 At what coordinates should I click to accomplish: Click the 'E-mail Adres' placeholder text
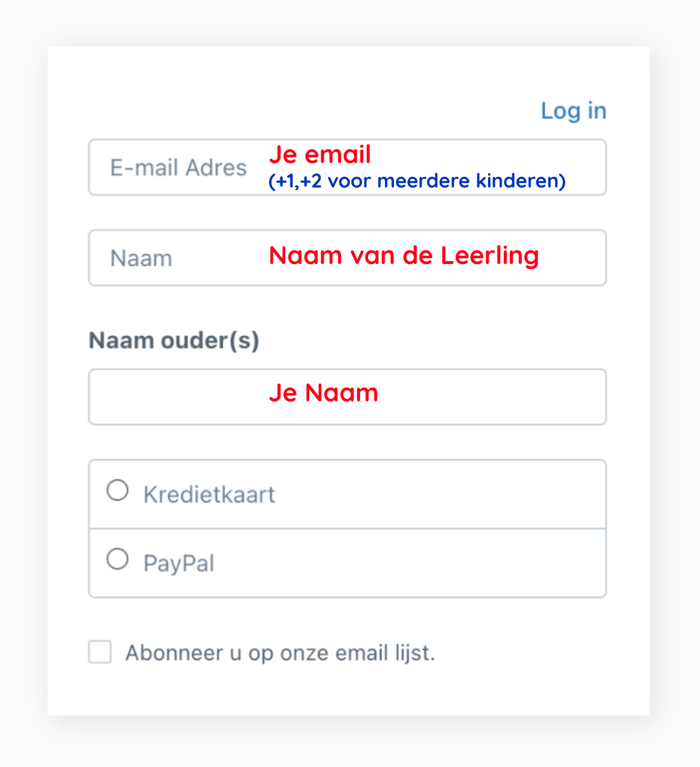(x=179, y=168)
